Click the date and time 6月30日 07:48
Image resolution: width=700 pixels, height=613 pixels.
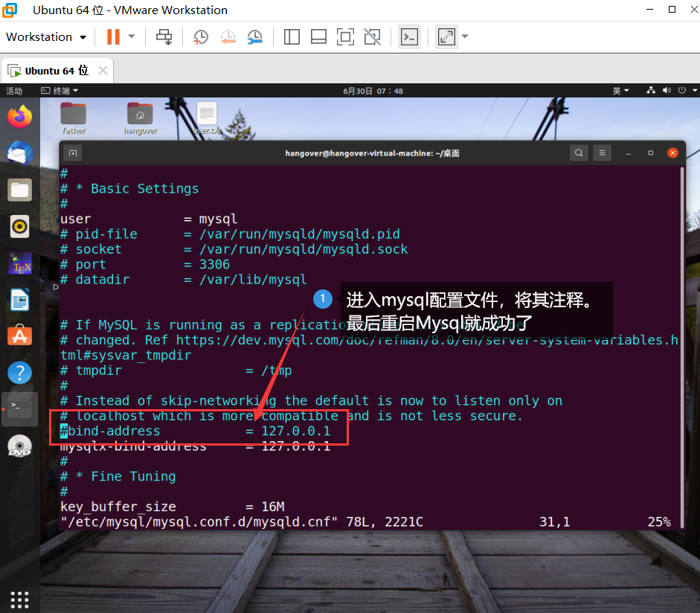(x=373, y=91)
